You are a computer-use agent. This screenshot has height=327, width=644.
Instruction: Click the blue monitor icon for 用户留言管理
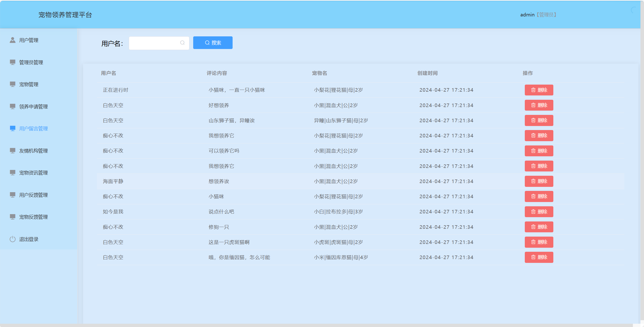coord(13,129)
